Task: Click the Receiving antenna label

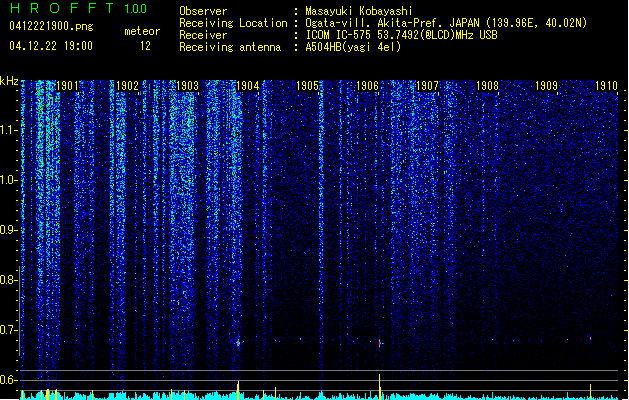Action: pos(230,47)
